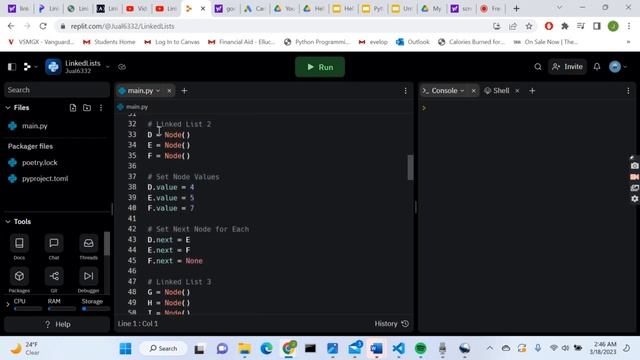
Task: Open console pane options menu
Action: (628, 91)
